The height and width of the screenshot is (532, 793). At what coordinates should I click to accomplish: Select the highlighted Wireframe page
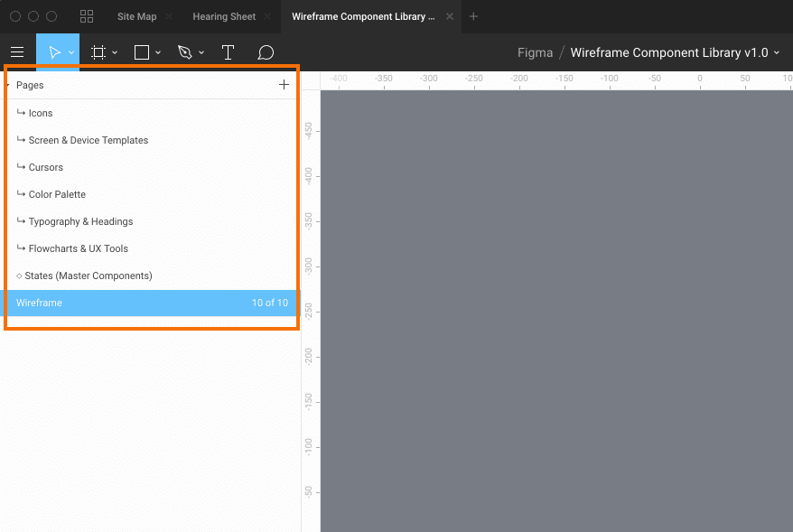(151, 303)
